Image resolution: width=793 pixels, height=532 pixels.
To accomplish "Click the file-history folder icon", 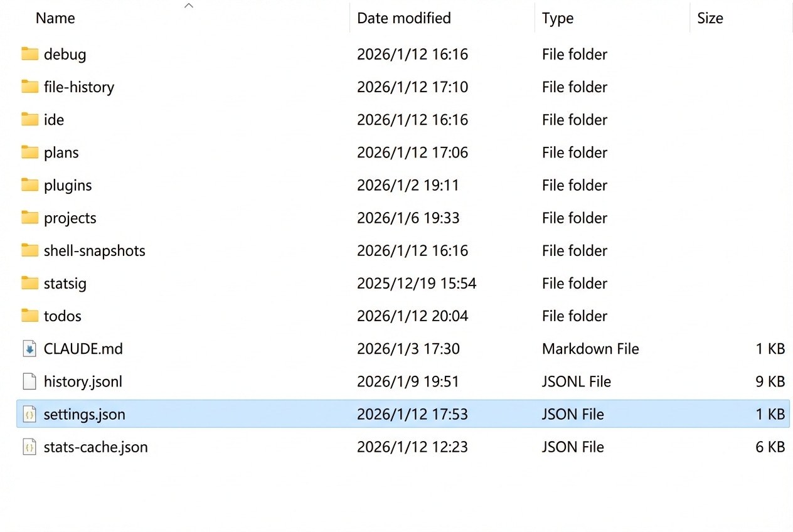I will pyautogui.click(x=29, y=87).
